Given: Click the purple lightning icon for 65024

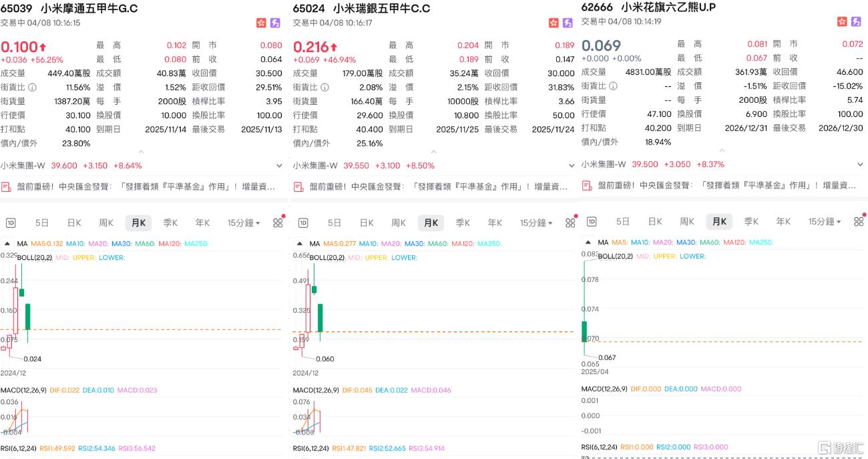Looking at the screenshot, I should (568, 23).
